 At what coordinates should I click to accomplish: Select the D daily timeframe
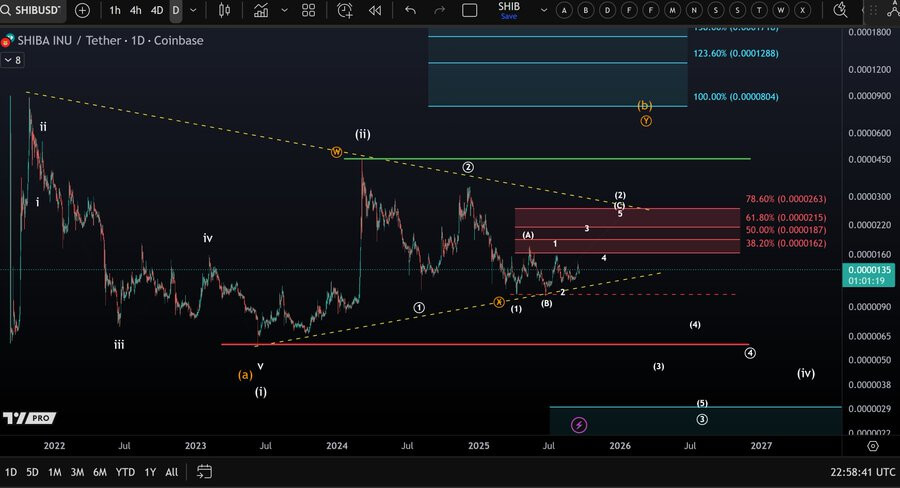click(176, 10)
